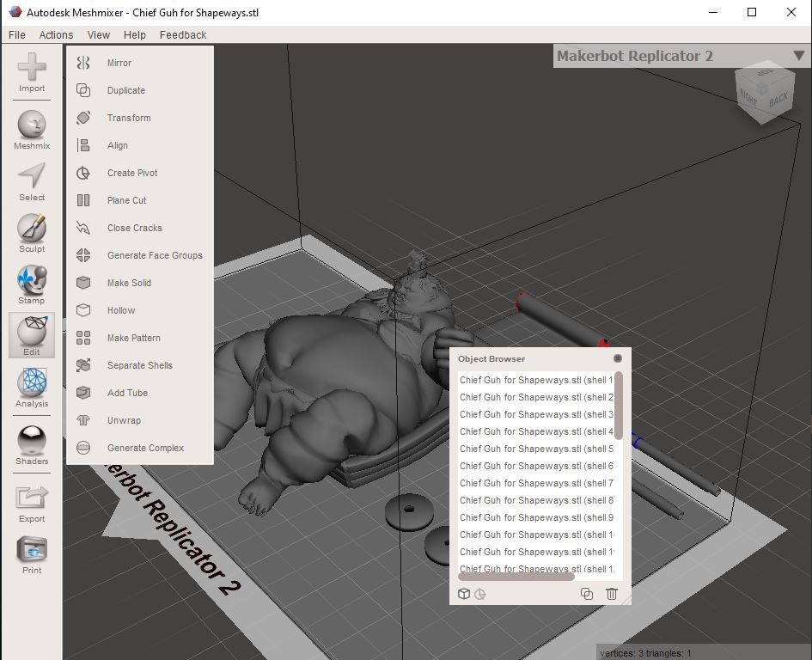The height and width of the screenshot is (660, 812).
Task: Duplicate object via Object Browser icon
Action: (x=587, y=594)
